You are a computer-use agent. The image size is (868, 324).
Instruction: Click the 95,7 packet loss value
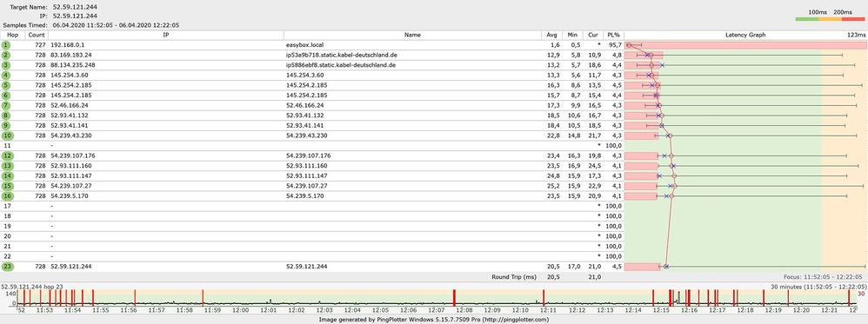(x=616, y=45)
